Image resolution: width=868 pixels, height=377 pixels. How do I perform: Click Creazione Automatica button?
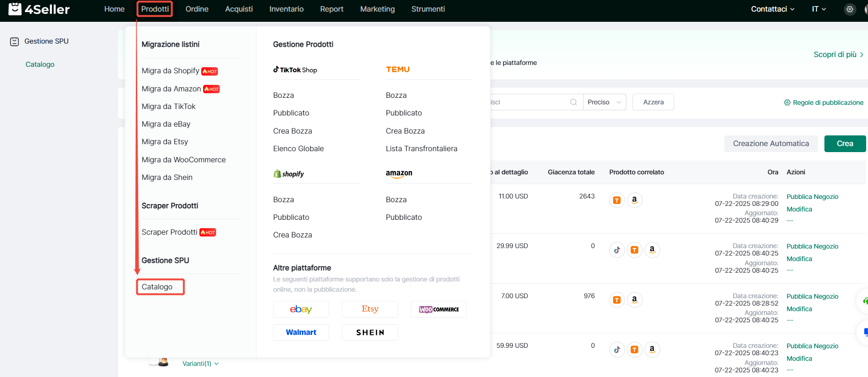click(x=771, y=144)
